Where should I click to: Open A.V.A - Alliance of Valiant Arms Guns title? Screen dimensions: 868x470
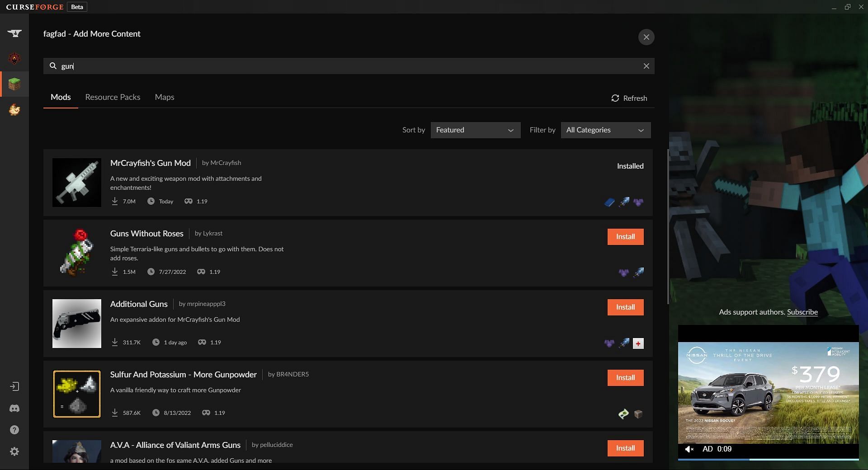(175, 445)
